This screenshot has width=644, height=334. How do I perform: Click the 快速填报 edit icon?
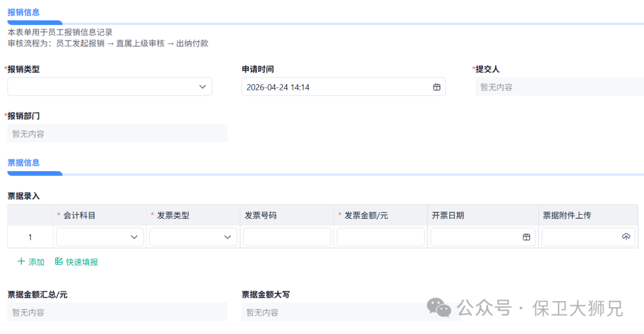58,262
